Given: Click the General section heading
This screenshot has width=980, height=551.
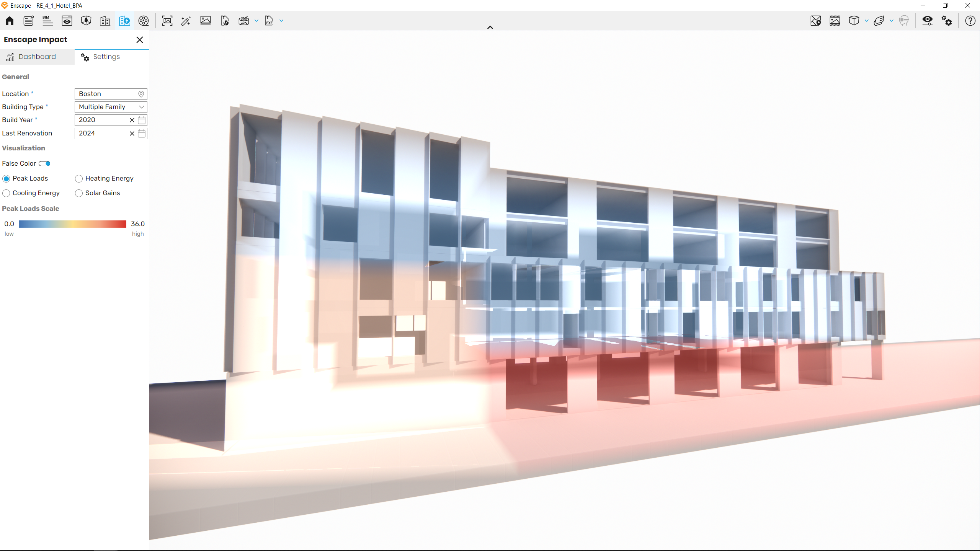Looking at the screenshot, I should point(15,77).
